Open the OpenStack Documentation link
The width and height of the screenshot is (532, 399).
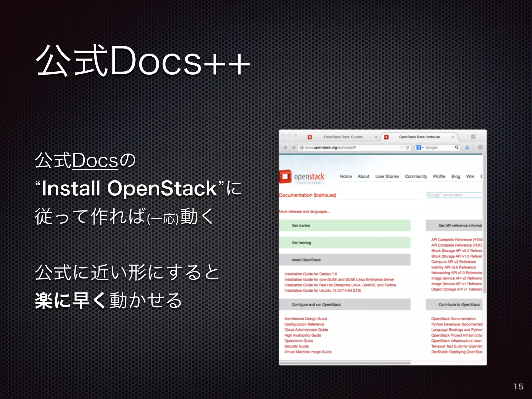tap(454, 319)
